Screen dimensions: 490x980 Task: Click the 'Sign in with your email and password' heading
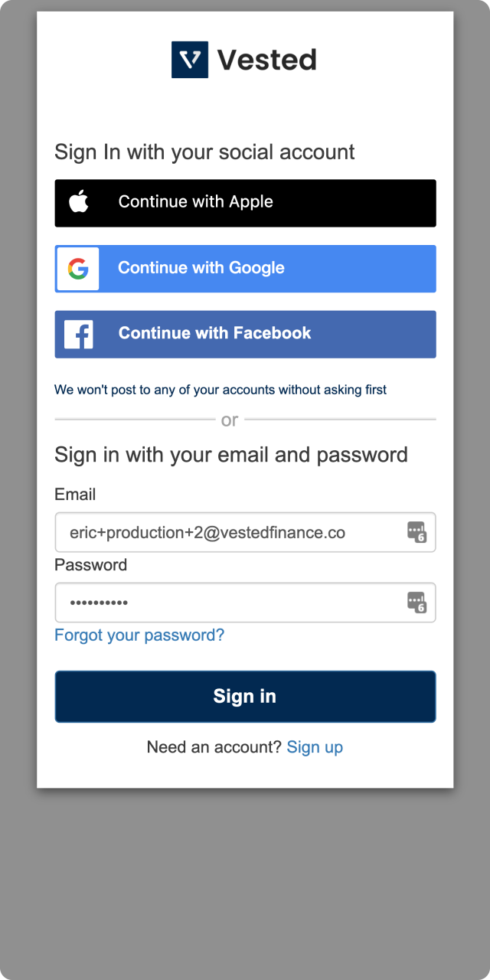coord(231,455)
